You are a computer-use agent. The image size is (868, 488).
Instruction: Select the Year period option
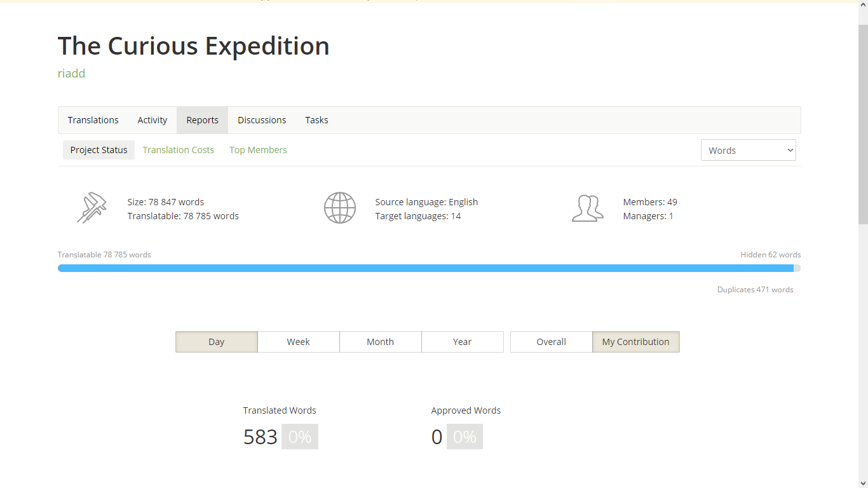[462, 342]
